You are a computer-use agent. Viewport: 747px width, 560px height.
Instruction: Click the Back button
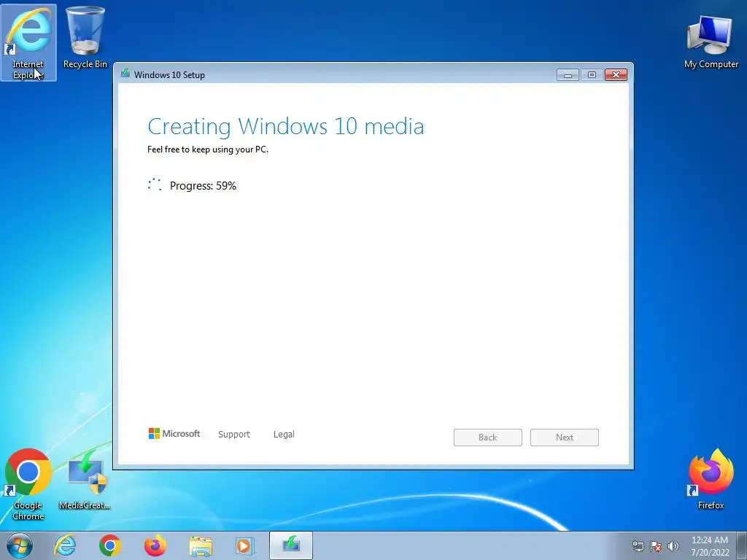(488, 437)
